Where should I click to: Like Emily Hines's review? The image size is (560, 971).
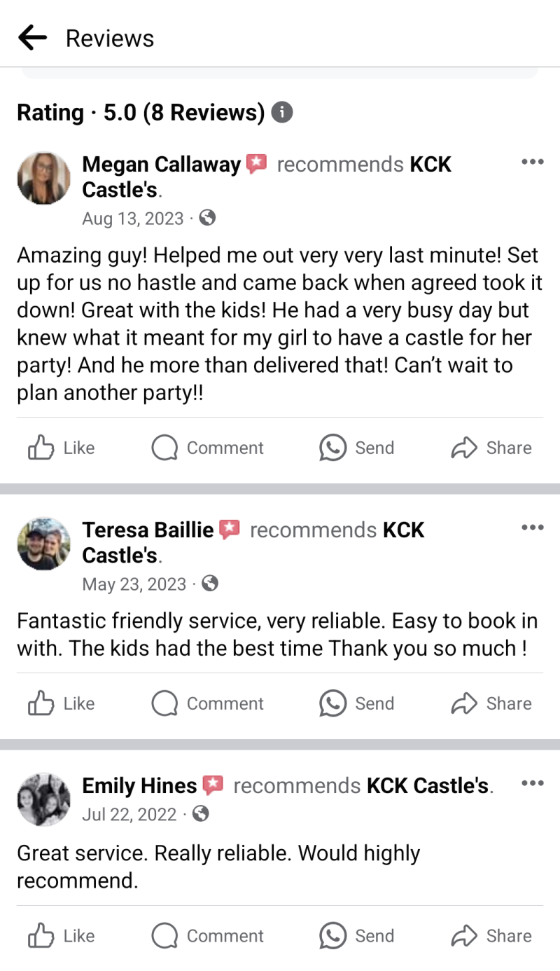[61, 936]
